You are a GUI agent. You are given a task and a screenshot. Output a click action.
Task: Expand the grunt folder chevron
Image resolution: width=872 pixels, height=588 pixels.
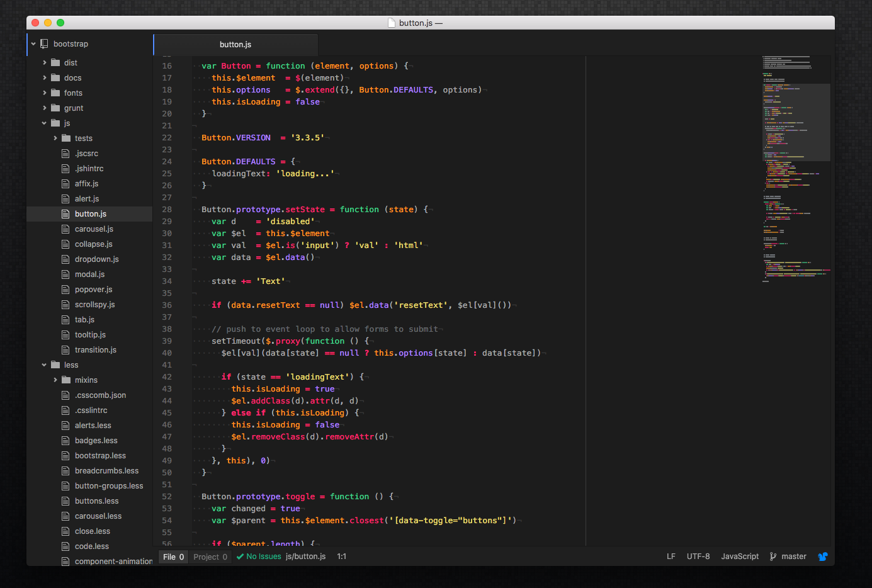coord(45,108)
